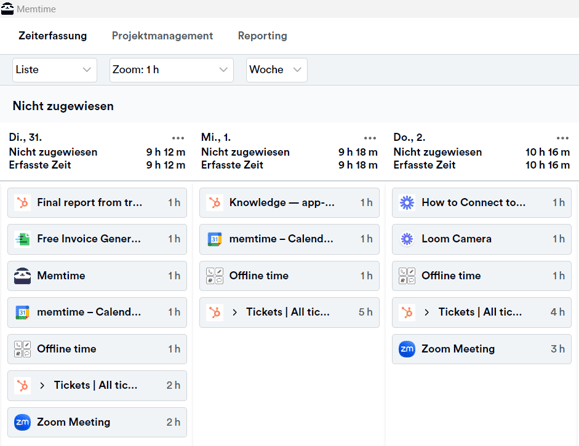
Task: Select Tuesday's 'Offline time' entry text
Action: [x=66, y=349]
